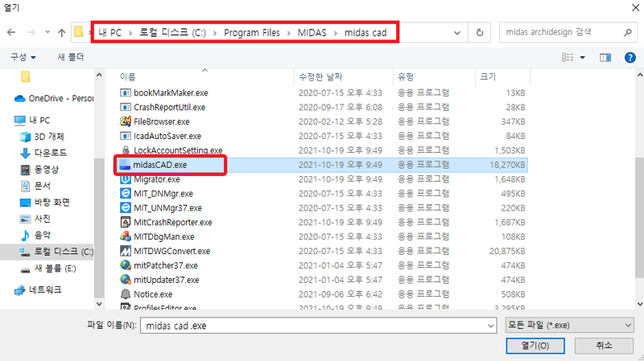The width and height of the screenshot is (644, 361).
Task: Click Program Files breadcrumb
Action: tap(252, 32)
